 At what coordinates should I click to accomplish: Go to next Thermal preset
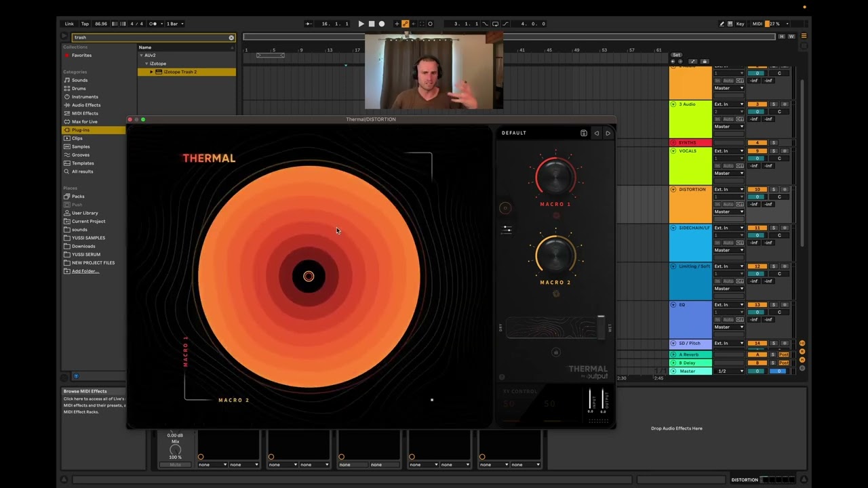point(608,133)
